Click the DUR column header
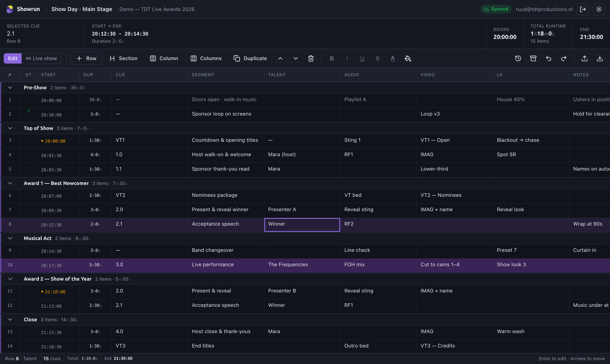The height and width of the screenshot is (364, 610). [96, 75]
